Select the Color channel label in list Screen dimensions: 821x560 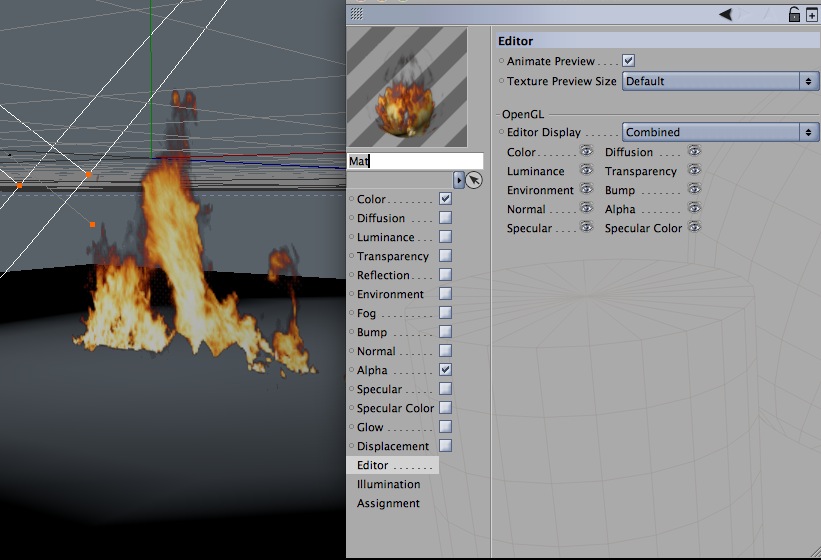pos(371,199)
